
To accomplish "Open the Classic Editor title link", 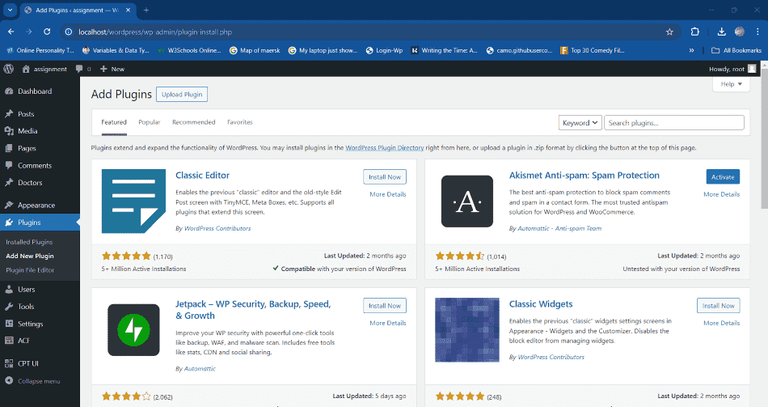I will coord(202,175).
